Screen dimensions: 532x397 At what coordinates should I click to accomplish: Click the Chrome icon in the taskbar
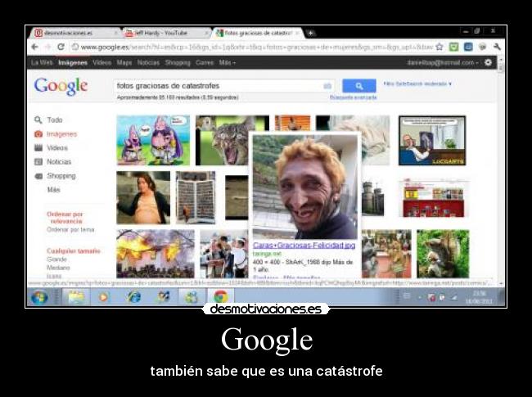pyautogui.click(x=220, y=297)
